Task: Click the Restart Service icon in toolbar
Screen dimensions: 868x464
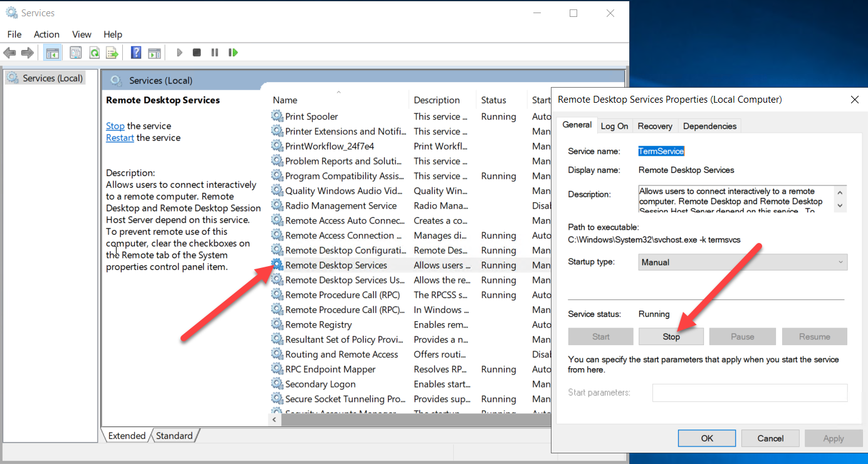Action: pos(233,53)
